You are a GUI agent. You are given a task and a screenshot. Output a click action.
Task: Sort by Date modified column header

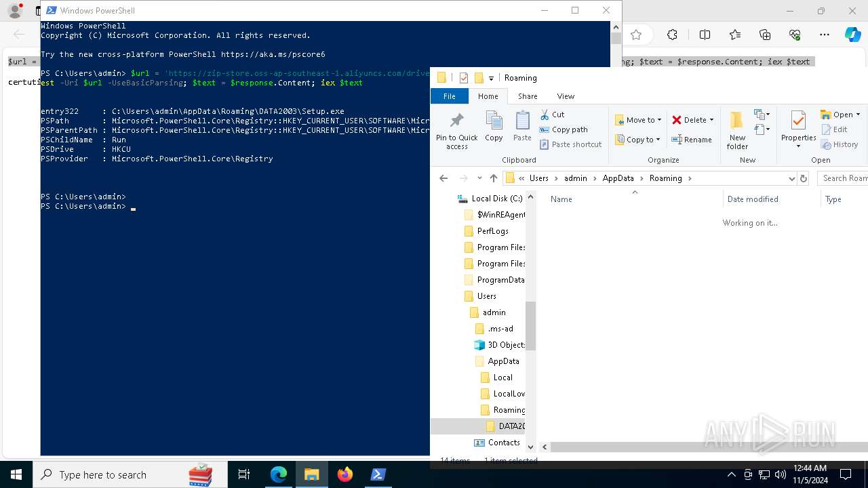point(753,199)
